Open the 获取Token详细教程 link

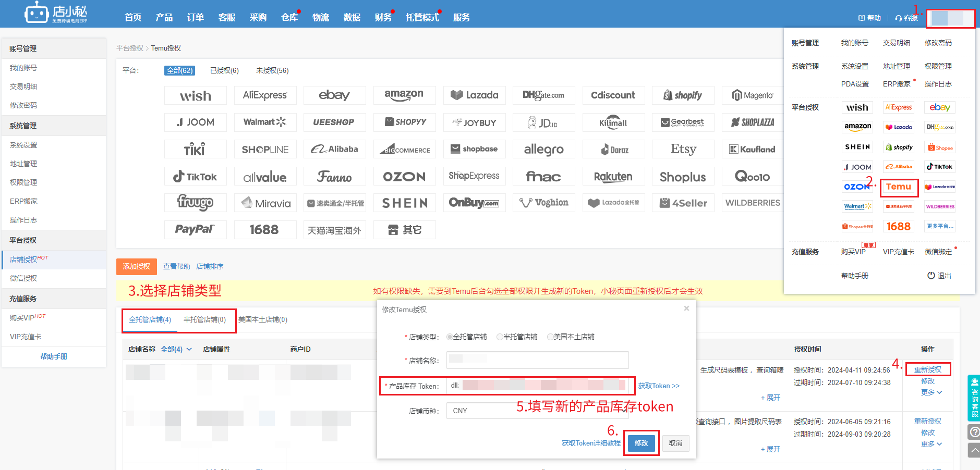591,443
